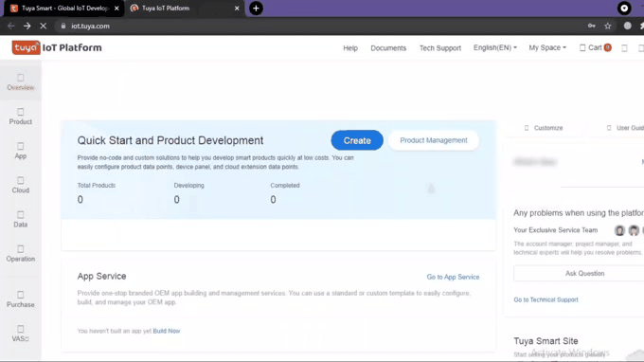
Task: Follow the Go to App Service link
Action: tap(453, 277)
